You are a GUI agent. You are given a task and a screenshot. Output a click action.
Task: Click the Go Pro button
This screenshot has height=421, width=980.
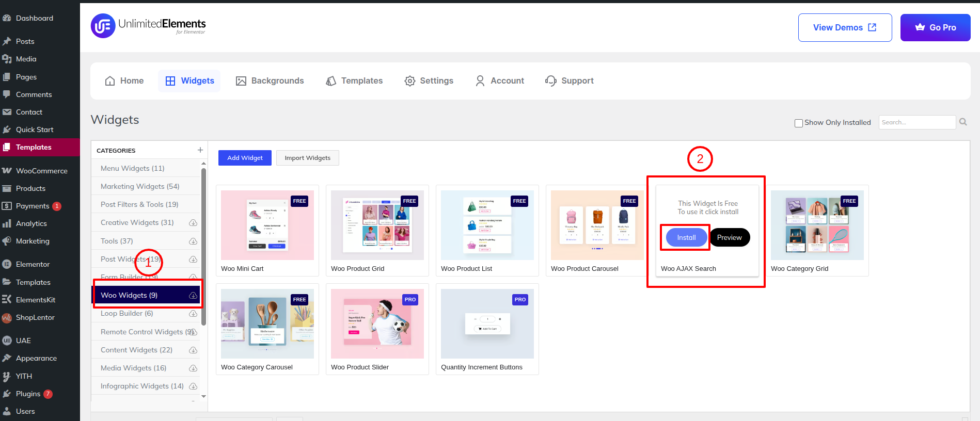click(935, 28)
